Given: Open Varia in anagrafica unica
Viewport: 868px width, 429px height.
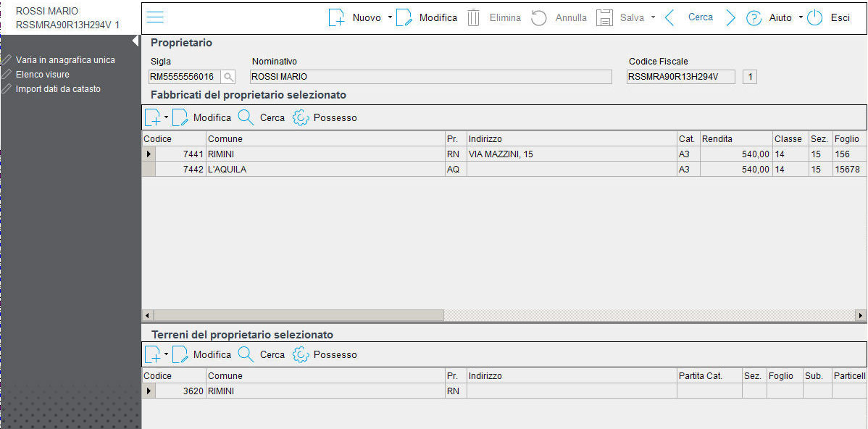Looking at the screenshot, I should point(65,59).
